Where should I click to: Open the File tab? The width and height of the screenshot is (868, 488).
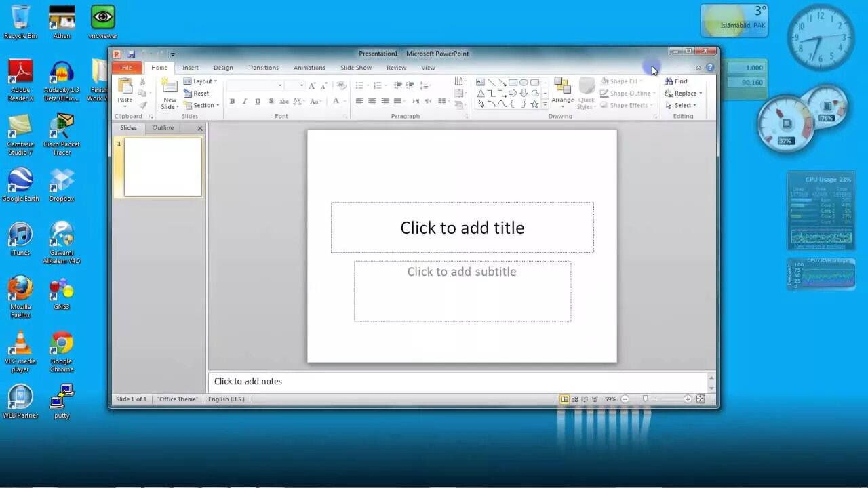[x=127, y=68]
